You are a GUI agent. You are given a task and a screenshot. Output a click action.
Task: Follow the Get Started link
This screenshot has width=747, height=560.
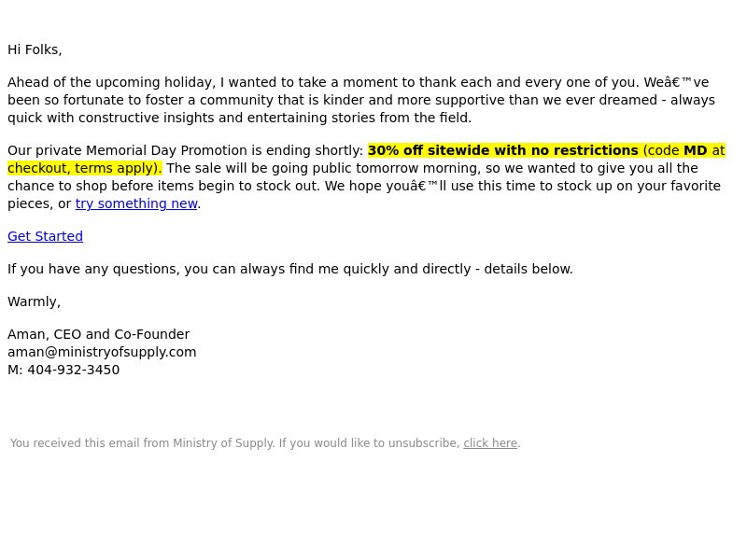(x=45, y=236)
